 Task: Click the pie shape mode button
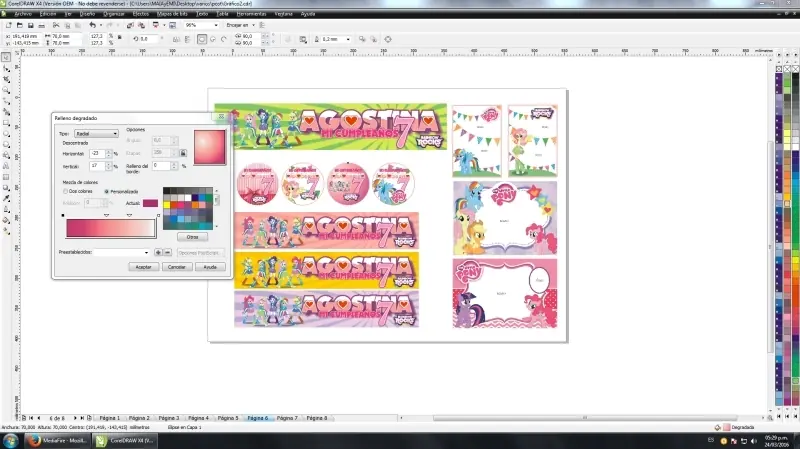pos(213,39)
